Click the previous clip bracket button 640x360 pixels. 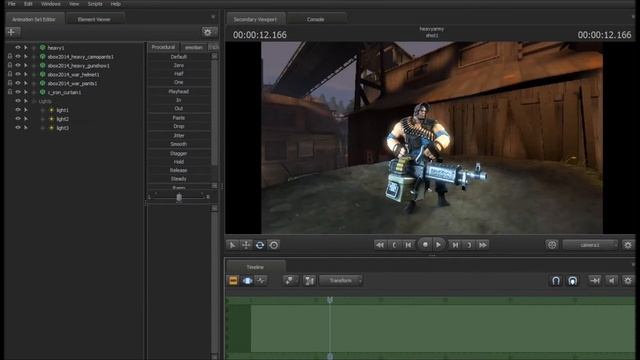(x=394, y=245)
